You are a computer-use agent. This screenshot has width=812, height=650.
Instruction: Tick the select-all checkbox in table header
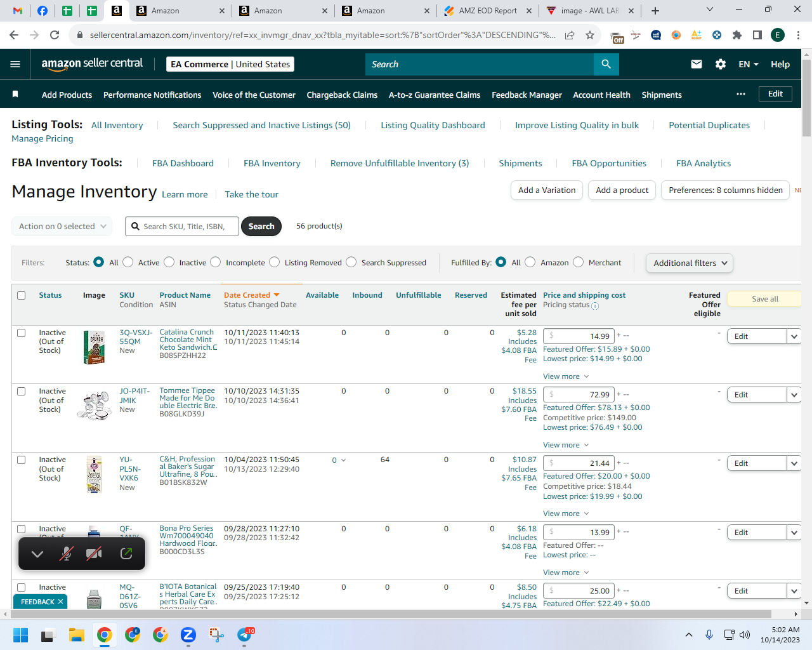[22, 295]
